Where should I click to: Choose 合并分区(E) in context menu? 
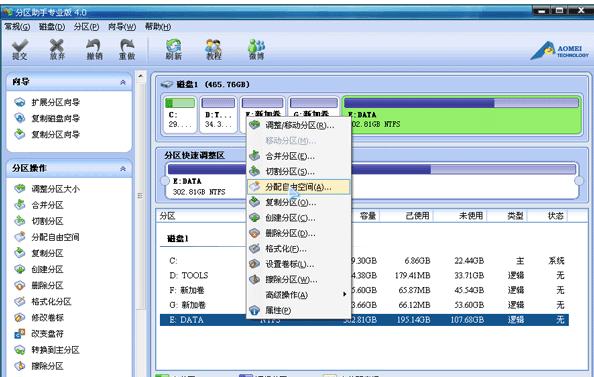pyautogui.click(x=299, y=156)
